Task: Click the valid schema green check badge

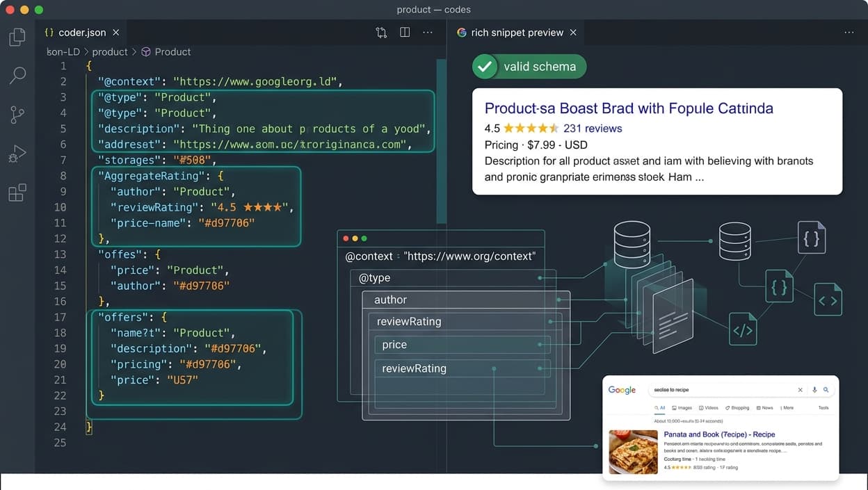Action: (529, 67)
